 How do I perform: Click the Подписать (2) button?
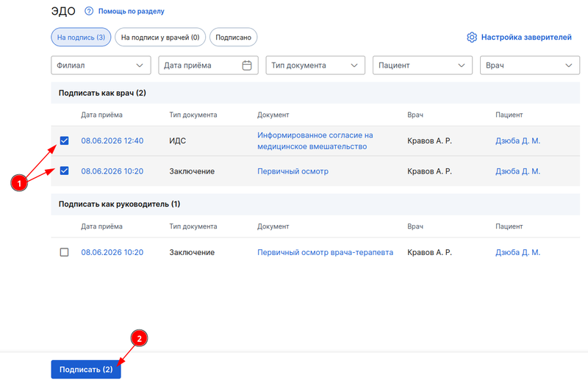coord(86,370)
